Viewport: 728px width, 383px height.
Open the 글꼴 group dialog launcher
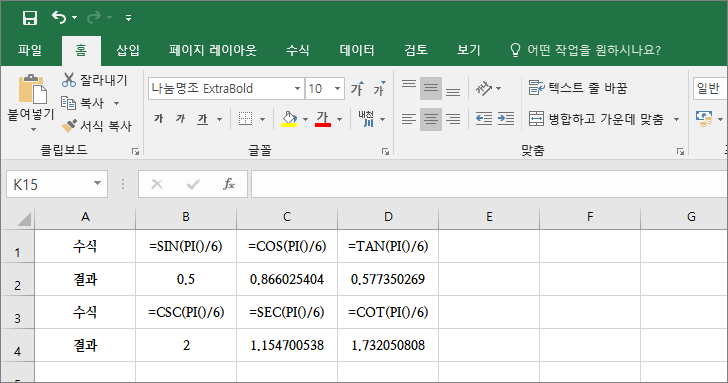(x=385, y=151)
